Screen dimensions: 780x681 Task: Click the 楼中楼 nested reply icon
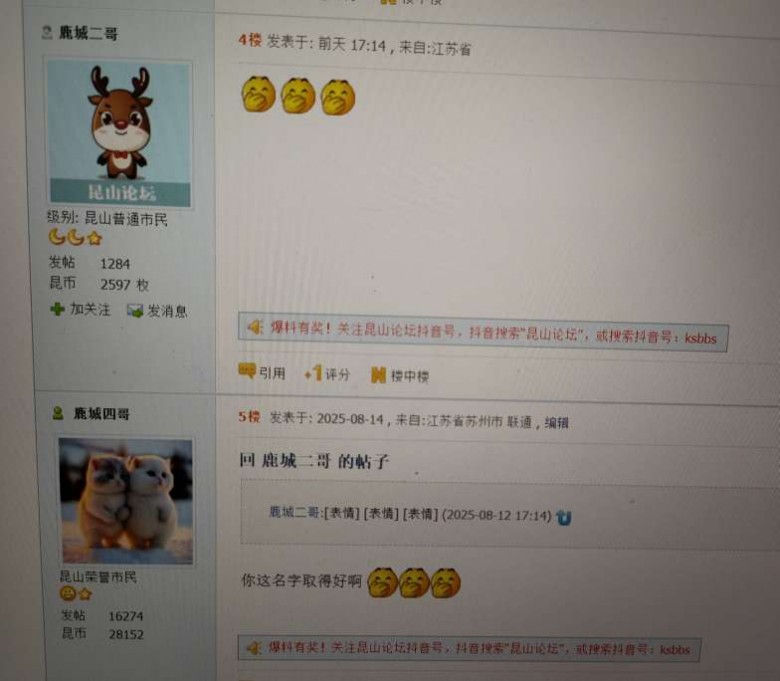pos(379,375)
